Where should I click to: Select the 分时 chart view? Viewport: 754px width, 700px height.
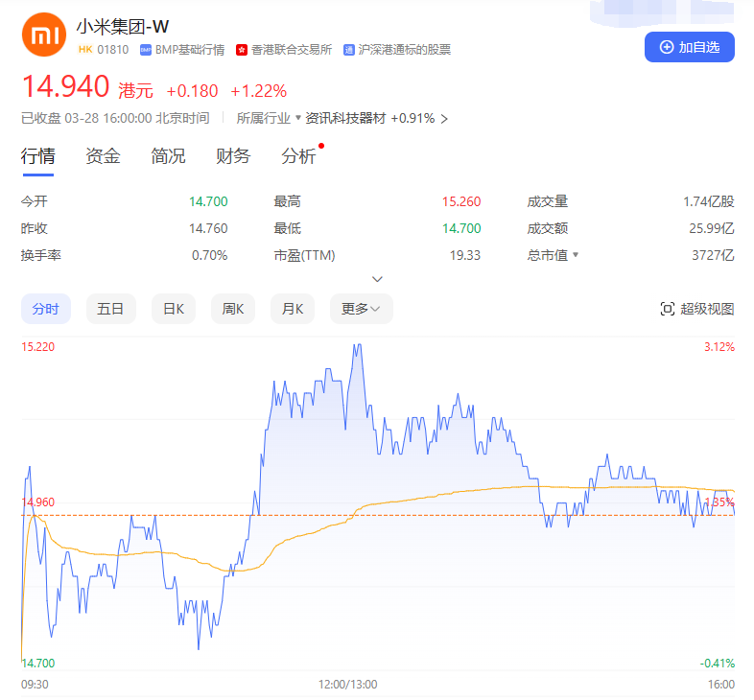tap(46, 309)
